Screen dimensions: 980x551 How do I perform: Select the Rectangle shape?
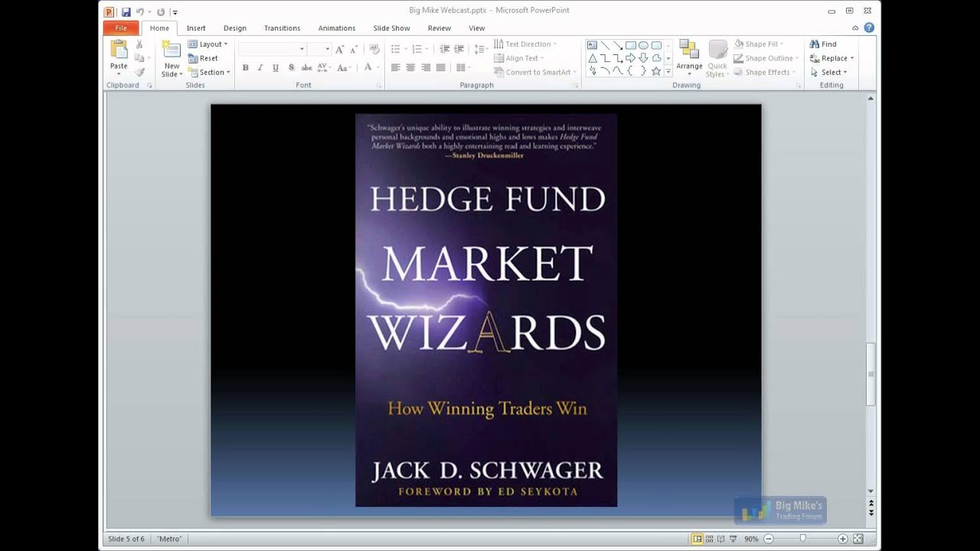coord(631,45)
